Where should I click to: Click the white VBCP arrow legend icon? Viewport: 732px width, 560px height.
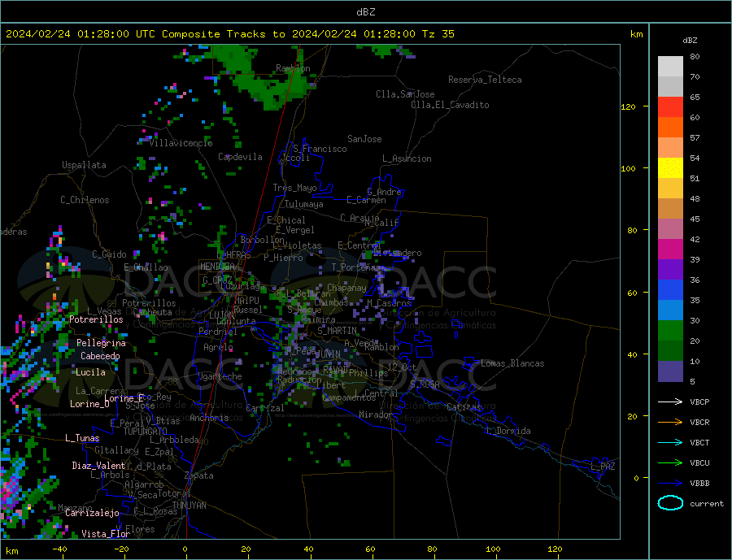click(x=670, y=402)
